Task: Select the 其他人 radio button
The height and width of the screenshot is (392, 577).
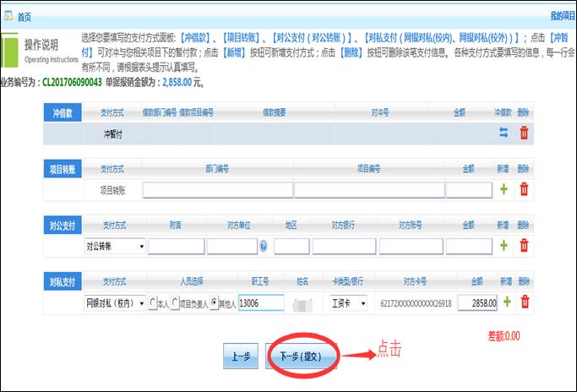Action: pyautogui.click(x=215, y=302)
